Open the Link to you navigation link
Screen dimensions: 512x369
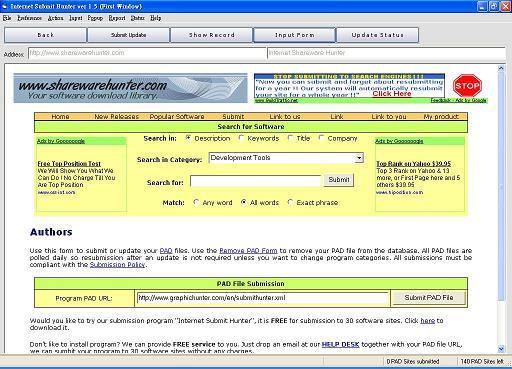coord(389,117)
